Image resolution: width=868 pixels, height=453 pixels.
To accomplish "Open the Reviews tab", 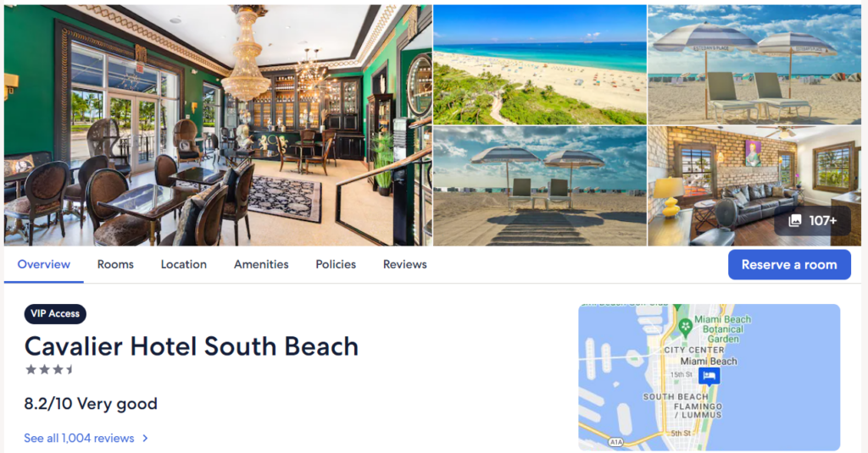I will [404, 265].
